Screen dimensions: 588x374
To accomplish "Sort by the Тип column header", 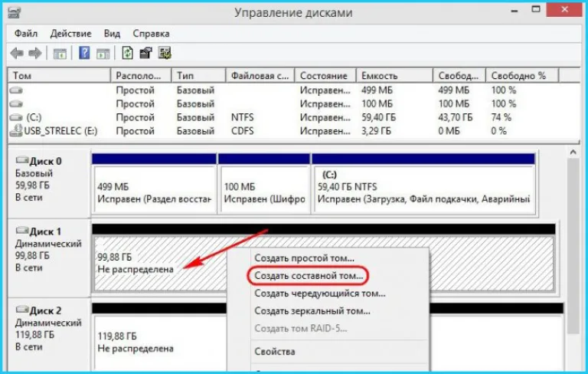I will 198,75.
